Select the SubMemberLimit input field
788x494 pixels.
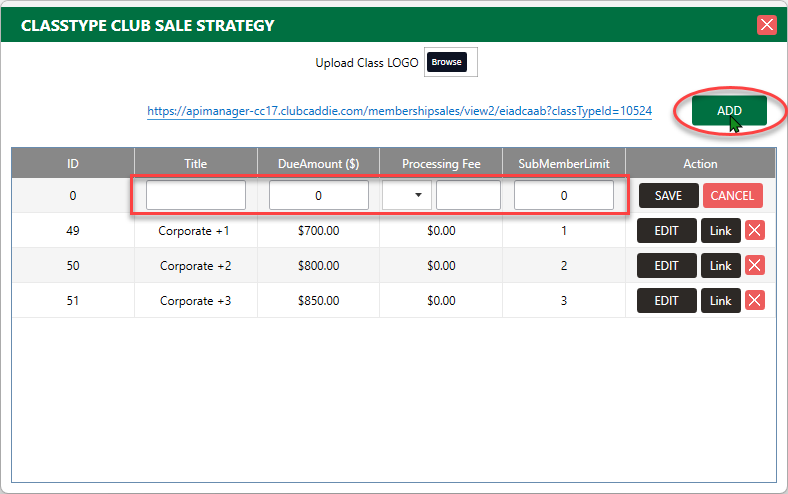pos(564,195)
